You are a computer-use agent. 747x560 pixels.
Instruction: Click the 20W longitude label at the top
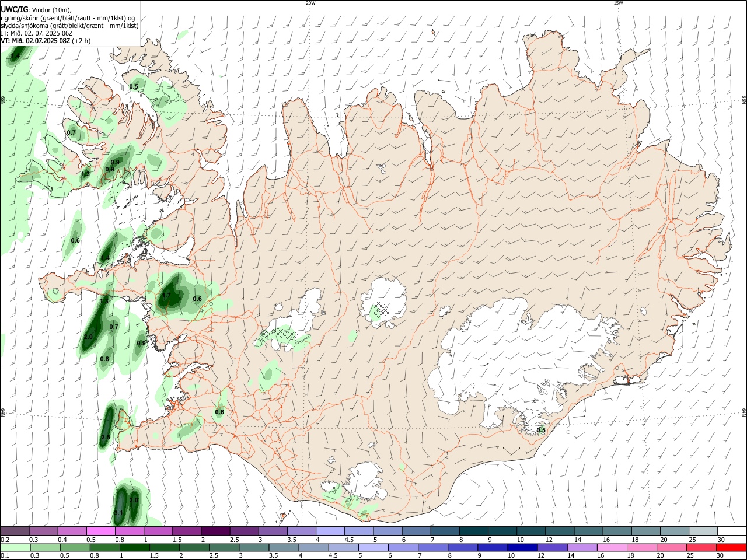click(310, 3)
